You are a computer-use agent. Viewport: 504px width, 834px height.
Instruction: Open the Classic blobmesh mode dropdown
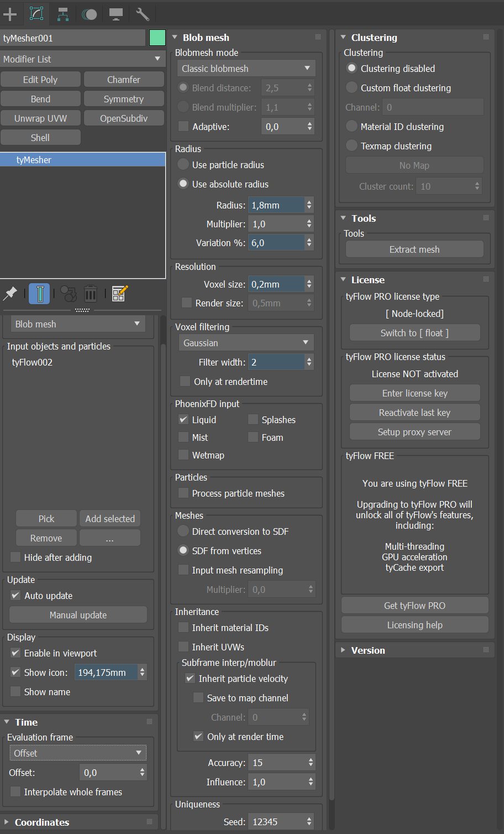tap(246, 69)
